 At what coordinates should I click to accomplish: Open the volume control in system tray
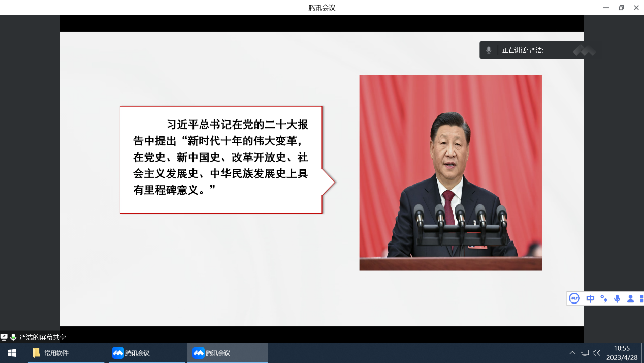(597, 353)
